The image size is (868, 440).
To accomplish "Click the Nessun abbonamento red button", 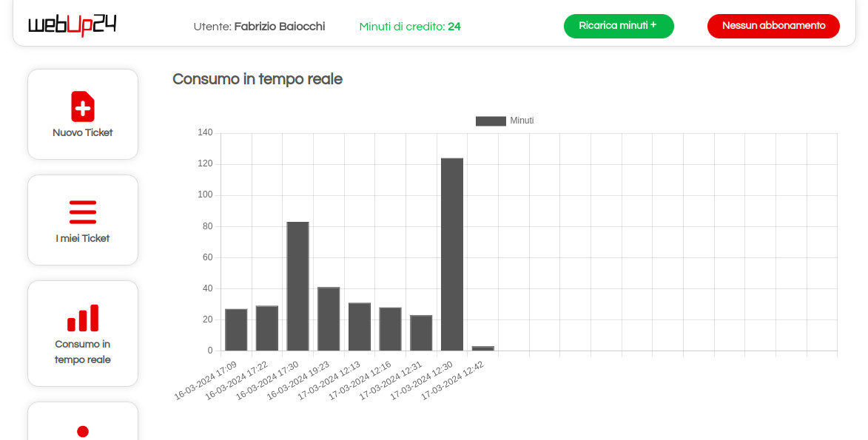I will 773,26.
